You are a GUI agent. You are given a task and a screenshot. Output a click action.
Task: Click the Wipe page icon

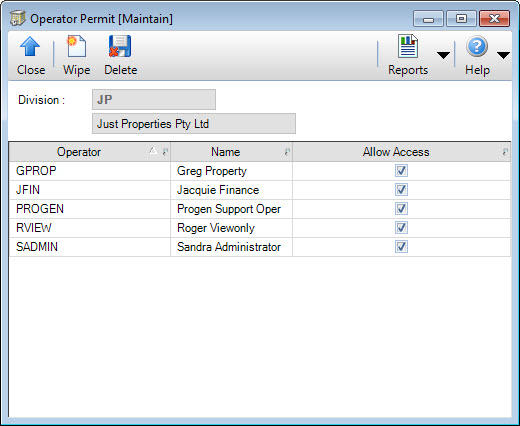click(76, 46)
